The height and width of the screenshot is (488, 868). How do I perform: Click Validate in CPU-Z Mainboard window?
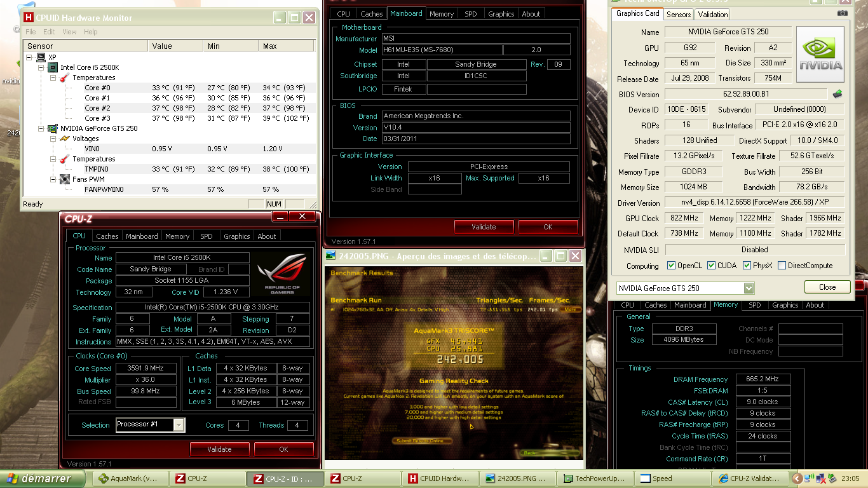point(484,227)
